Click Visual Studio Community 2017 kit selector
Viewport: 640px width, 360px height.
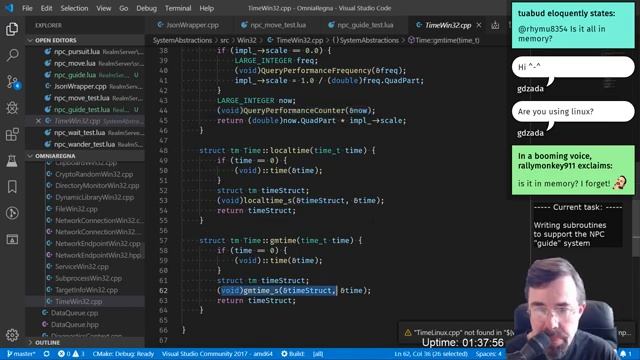pos(217,354)
